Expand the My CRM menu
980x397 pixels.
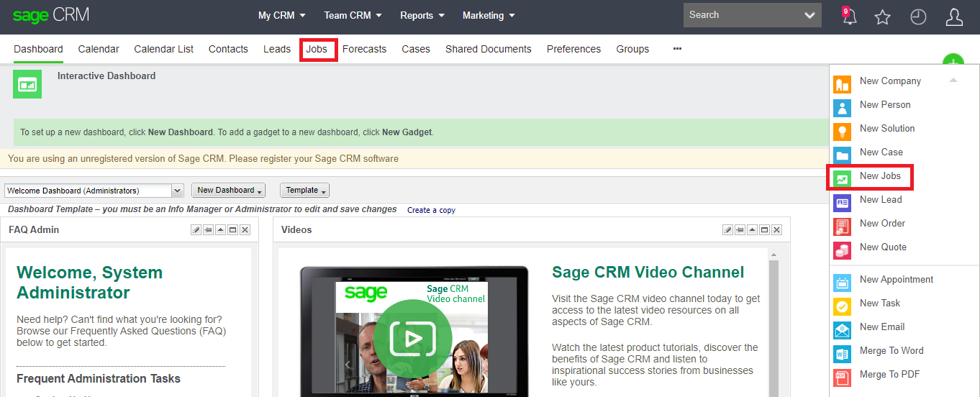(x=282, y=15)
